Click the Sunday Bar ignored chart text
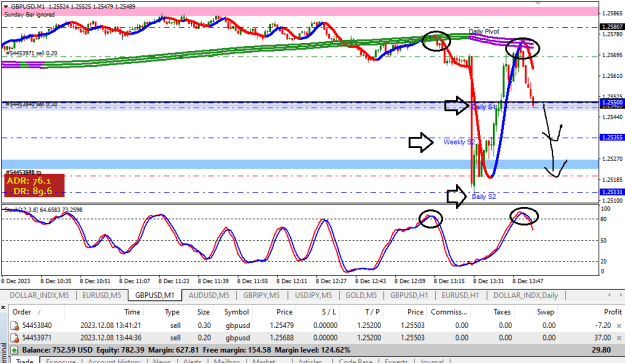Image resolution: width=625 pixels, height=363 pixels. tap(29, 14)
